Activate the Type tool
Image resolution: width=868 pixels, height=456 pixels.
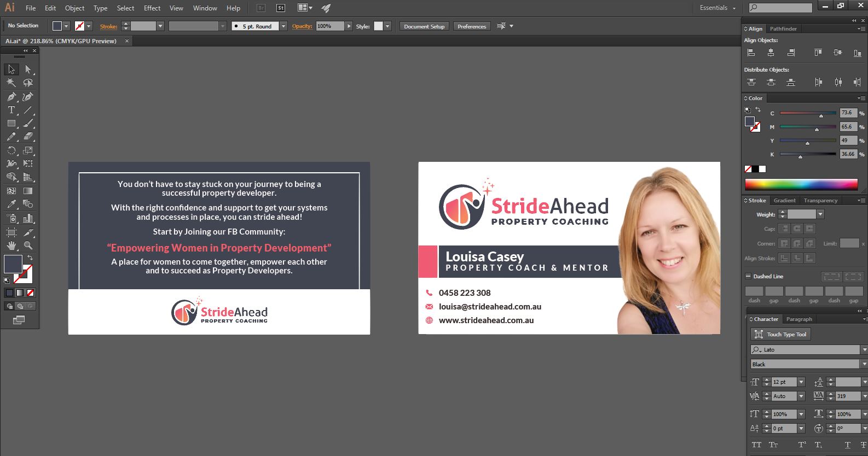coord(11,110)
